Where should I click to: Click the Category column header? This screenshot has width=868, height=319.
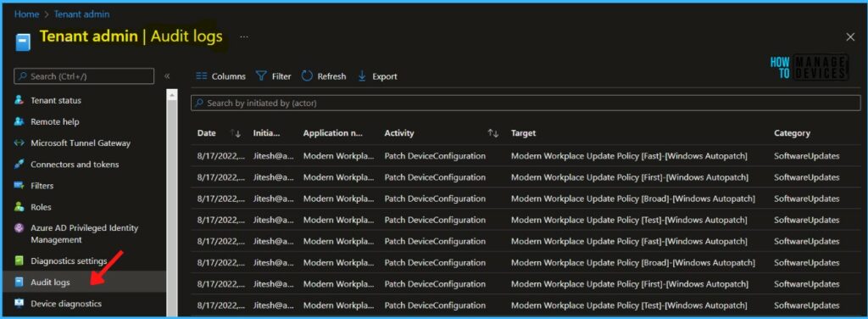point(793,133)
